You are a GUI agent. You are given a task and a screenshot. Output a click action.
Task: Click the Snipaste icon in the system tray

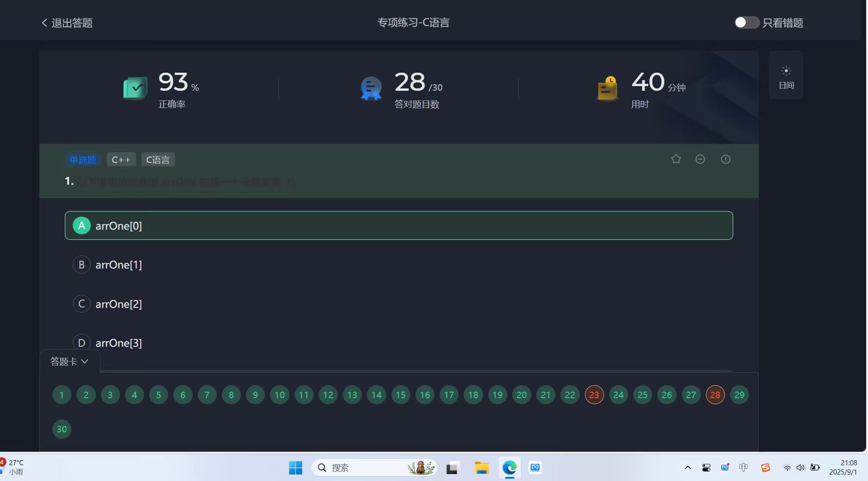766,468
